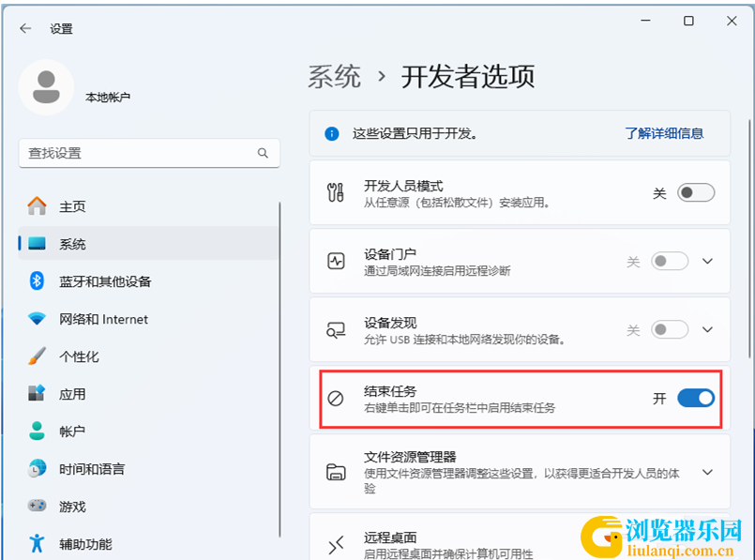
Task: Click the 开发者选项 page heading
Action: coord(468,77)
